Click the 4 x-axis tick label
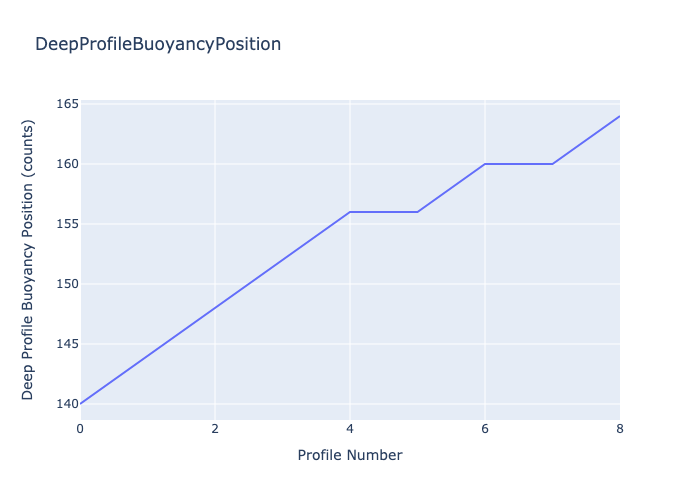This screenshot has width=700, height=500. pyautogui.click(x=350, y=429)
